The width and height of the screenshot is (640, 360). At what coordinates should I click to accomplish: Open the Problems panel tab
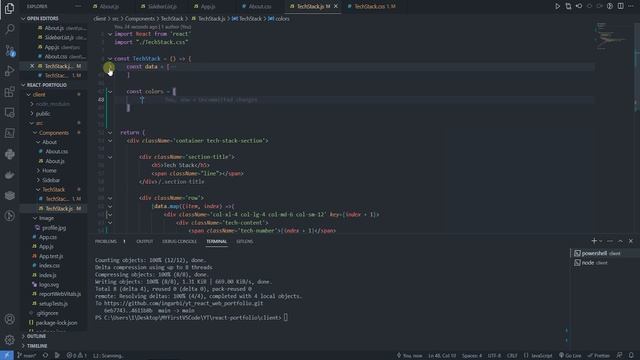click(x=106, y=241)
